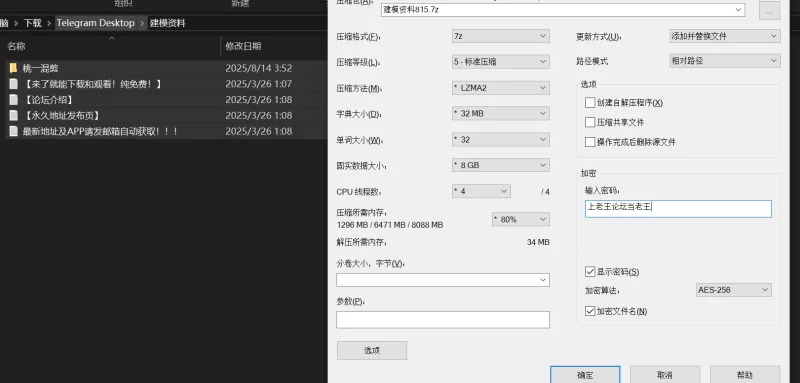Click the 参数 input field

point(443,320)
